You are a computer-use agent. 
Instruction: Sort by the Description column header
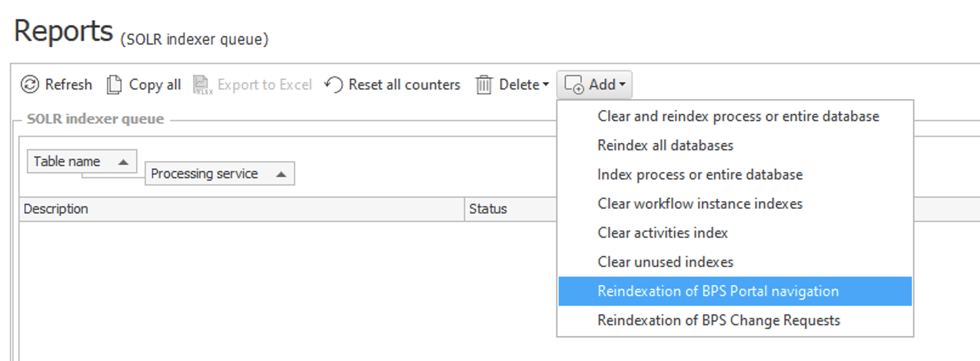(56, 209)
